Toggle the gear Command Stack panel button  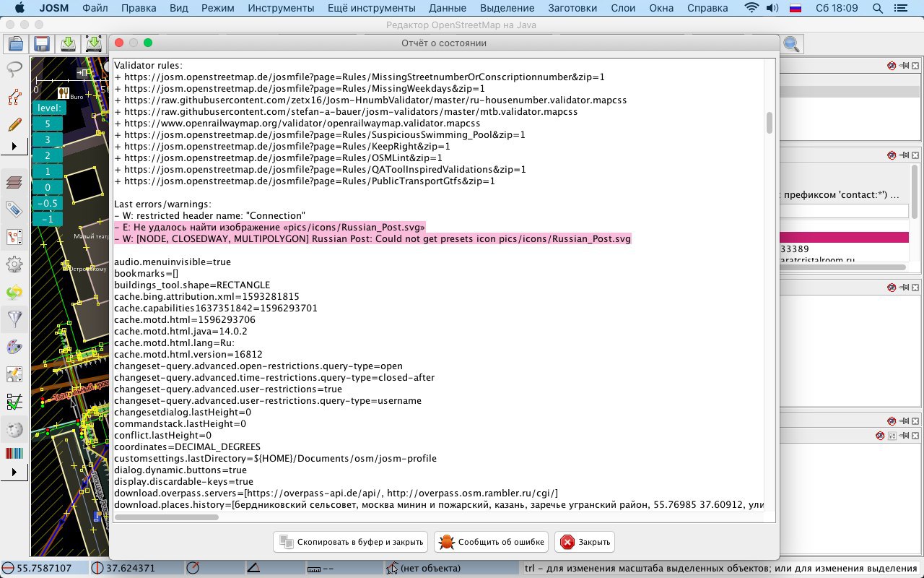point(14,264)
